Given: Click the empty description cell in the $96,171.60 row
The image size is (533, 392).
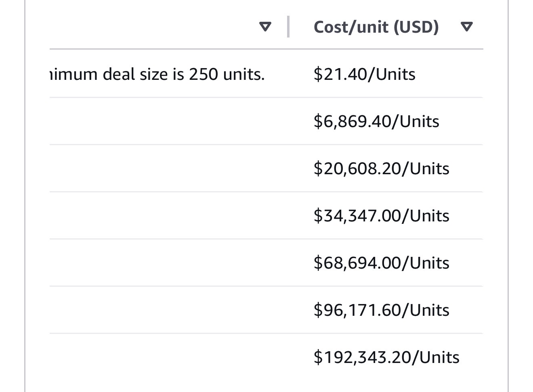Looking at the screenshot, I should (x=170, y=310).
